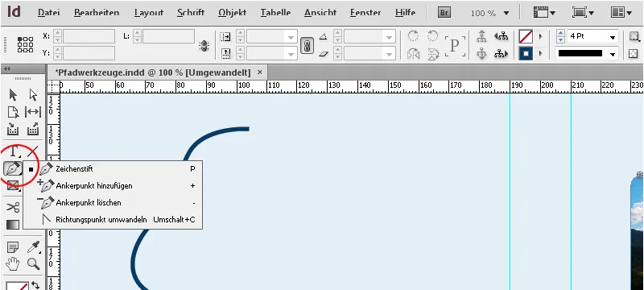Open the stroke weight 4 Pt dropdown

coord(613,36)
